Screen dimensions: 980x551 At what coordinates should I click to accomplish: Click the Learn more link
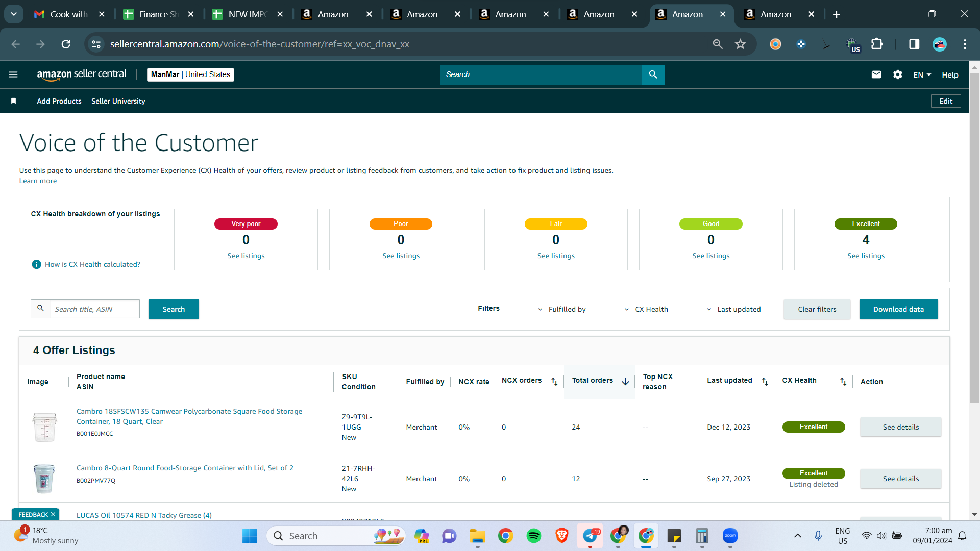[x=38, y=181]
